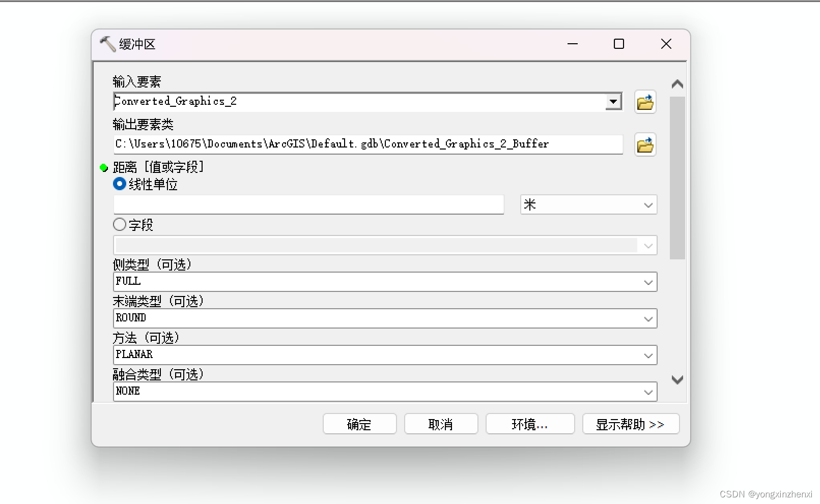Select the 线性单位 radio button

point(120,184)
